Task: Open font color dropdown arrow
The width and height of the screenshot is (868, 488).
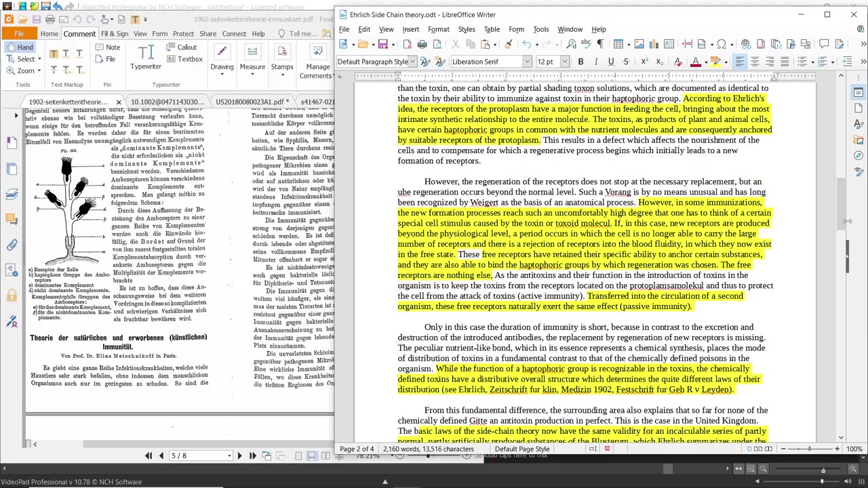Action: click(705, 62)
